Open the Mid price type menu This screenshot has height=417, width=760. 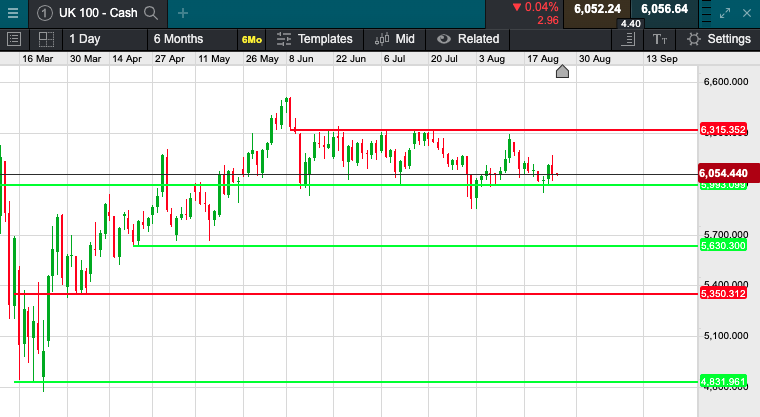click(x=395, y=39)
